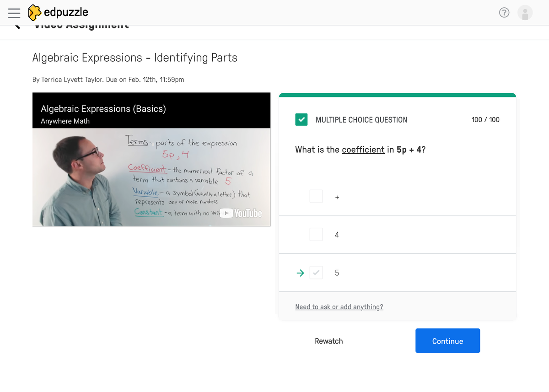The width and height of the screenshot is (549, 392).
Task: Click the underlined "coefficient" word
Action: (x=363, y=150)
